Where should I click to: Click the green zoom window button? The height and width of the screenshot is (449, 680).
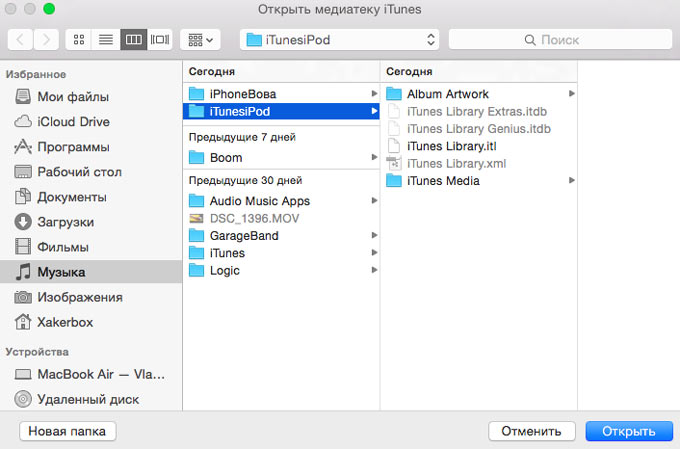coord(49,9)
